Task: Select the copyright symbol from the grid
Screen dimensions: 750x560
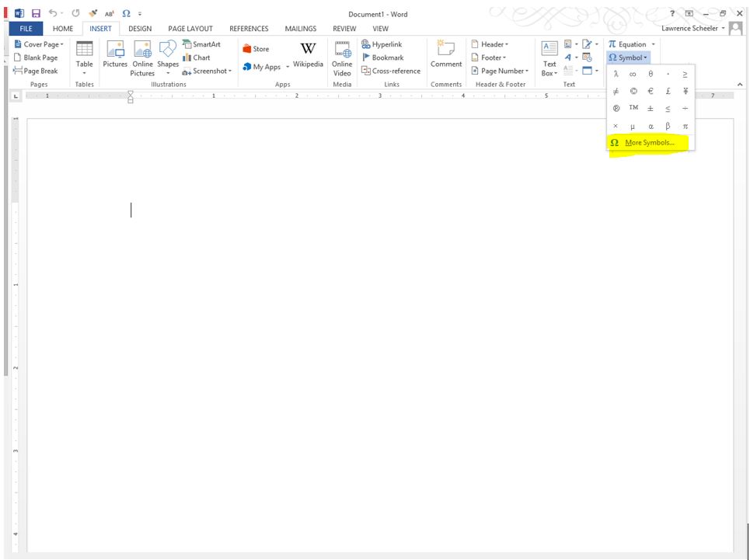Action: [632, 90]
